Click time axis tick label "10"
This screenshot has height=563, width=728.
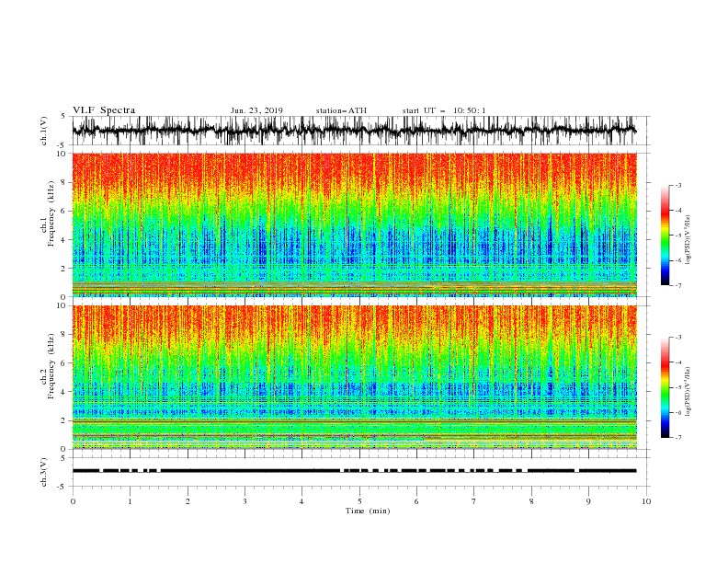coord(646,501)
